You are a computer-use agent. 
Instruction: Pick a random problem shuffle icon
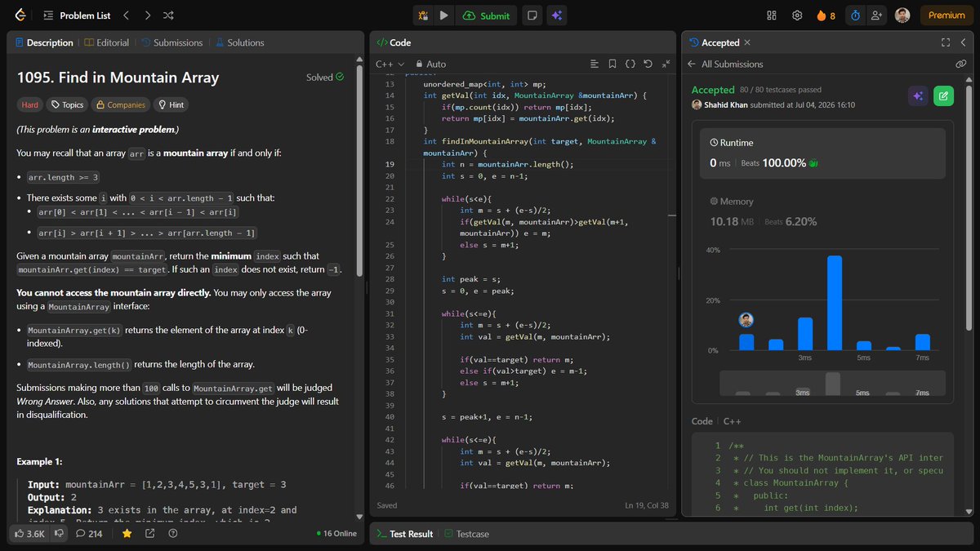tap(168, 16)
